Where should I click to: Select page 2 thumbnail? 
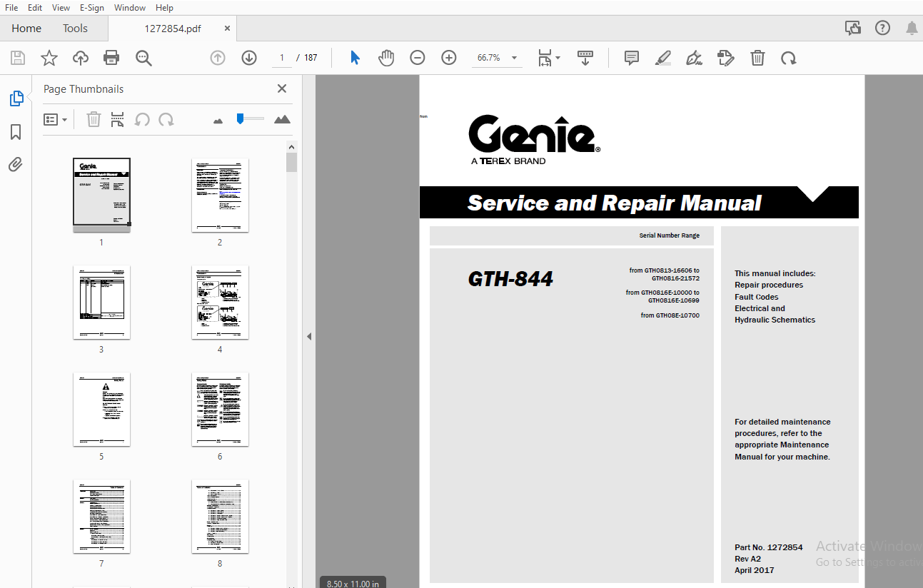220,195
